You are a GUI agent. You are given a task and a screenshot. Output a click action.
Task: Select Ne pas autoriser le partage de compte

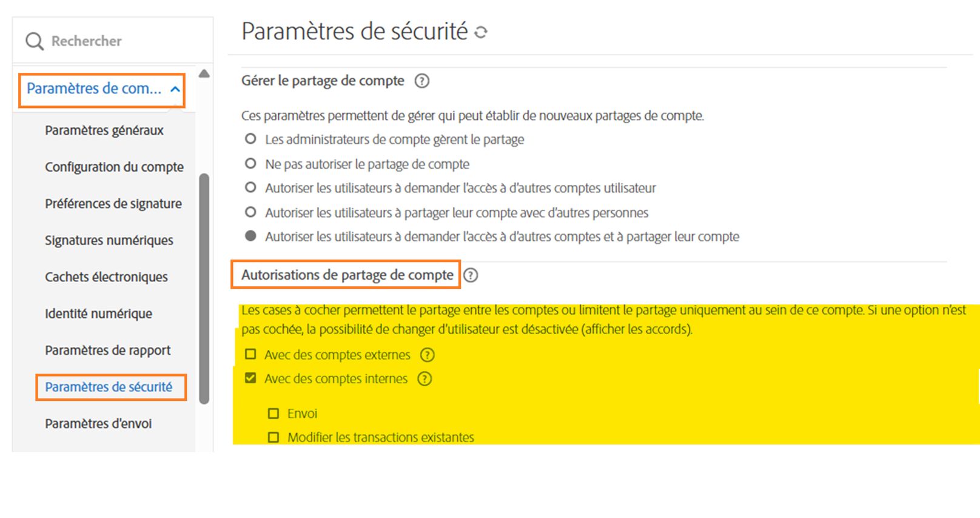click(x=250, y=164)
